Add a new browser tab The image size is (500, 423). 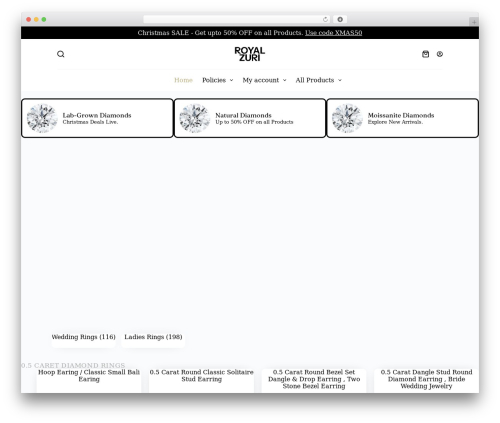[474, 22]
